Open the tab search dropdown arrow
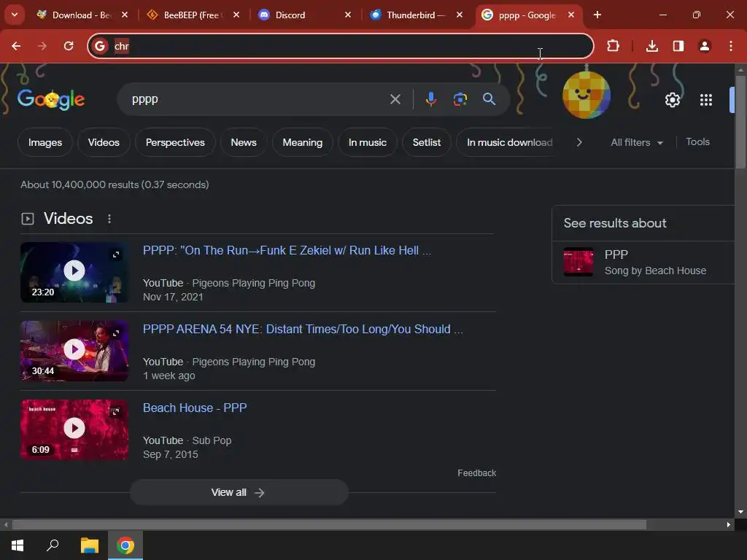The width and height of the screenshot is (747, 560). pos(15,15)
